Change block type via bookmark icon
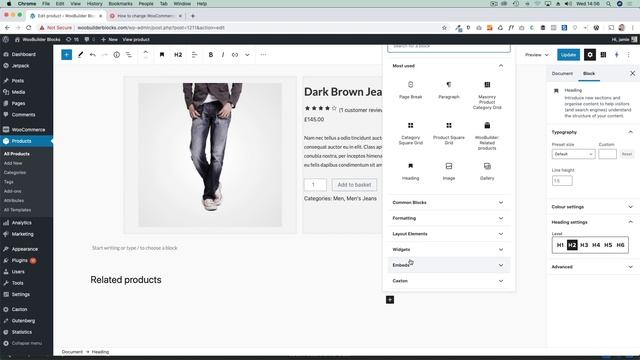This screenshot has width=640, height=360. [162, 55]
